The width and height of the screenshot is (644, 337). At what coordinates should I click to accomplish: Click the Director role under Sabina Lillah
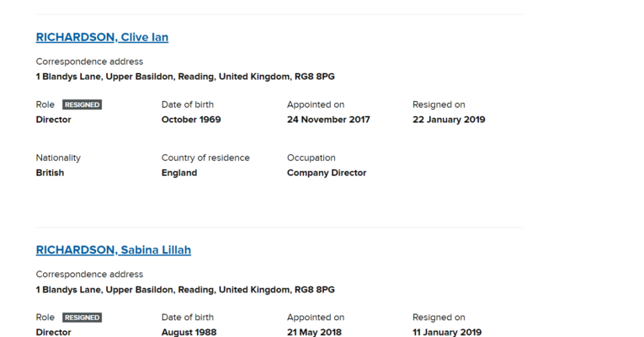54,332
